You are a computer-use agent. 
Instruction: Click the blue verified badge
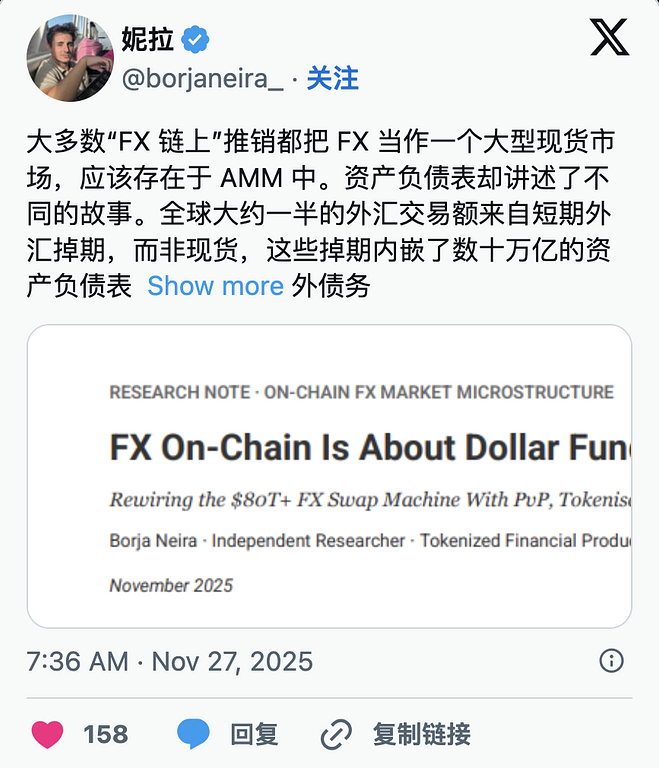tap(198, 40)
